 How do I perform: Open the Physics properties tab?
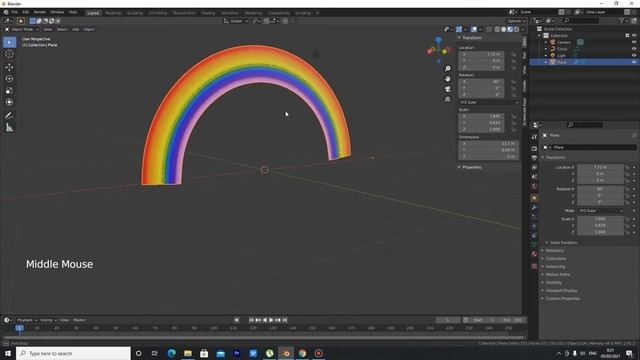coord(534,226)
